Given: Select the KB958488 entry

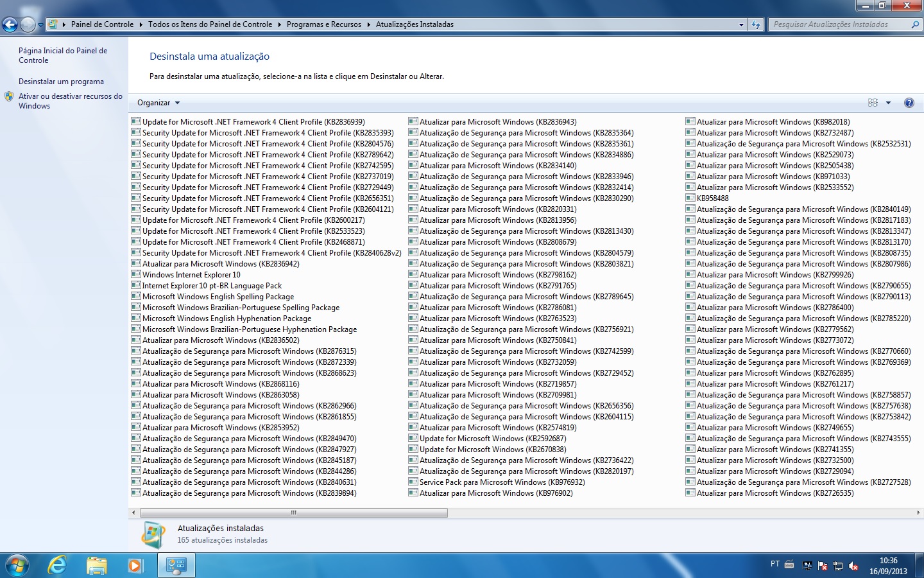Looking at the screenshot, I should coord(708,198).
